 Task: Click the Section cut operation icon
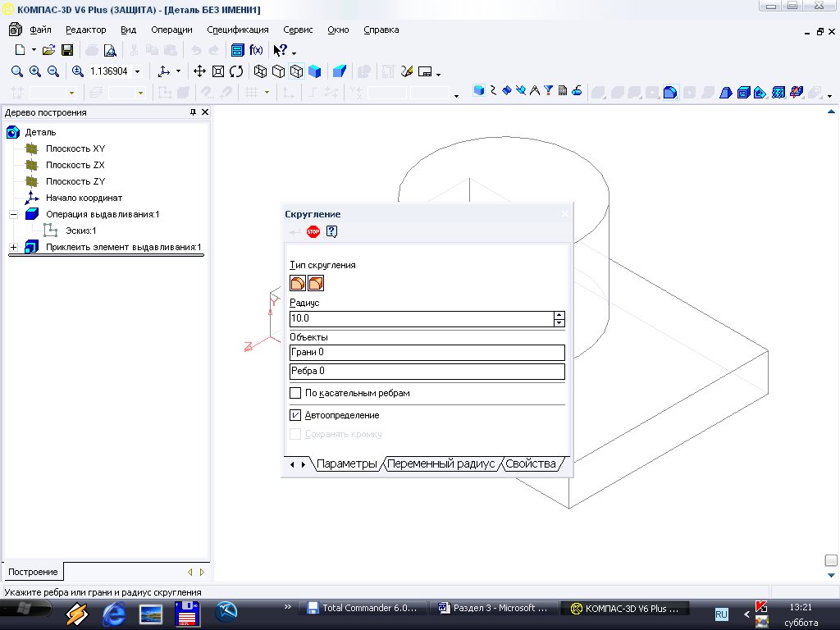click(760, 92)
